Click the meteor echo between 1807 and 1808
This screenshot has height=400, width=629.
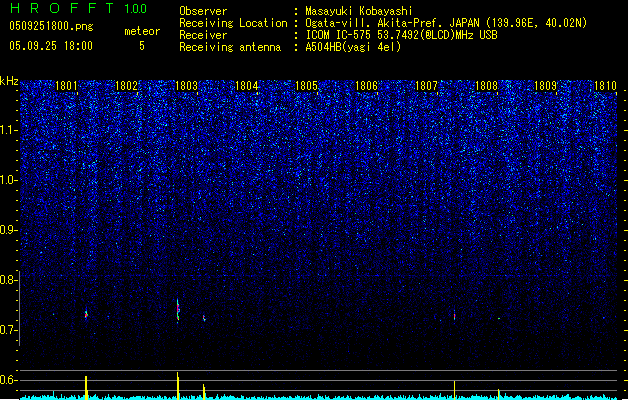[x=454, y=315]
